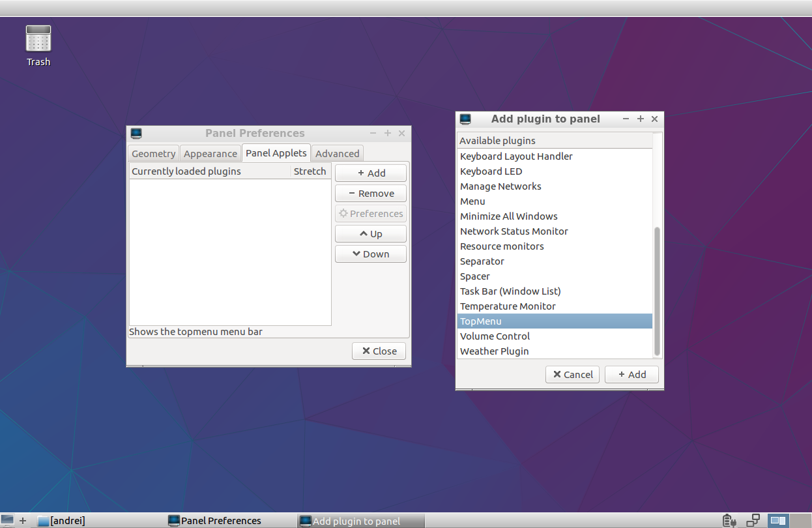
Task: Click the Add plugin dialog's title bar icon
Action: coord(465,119)
